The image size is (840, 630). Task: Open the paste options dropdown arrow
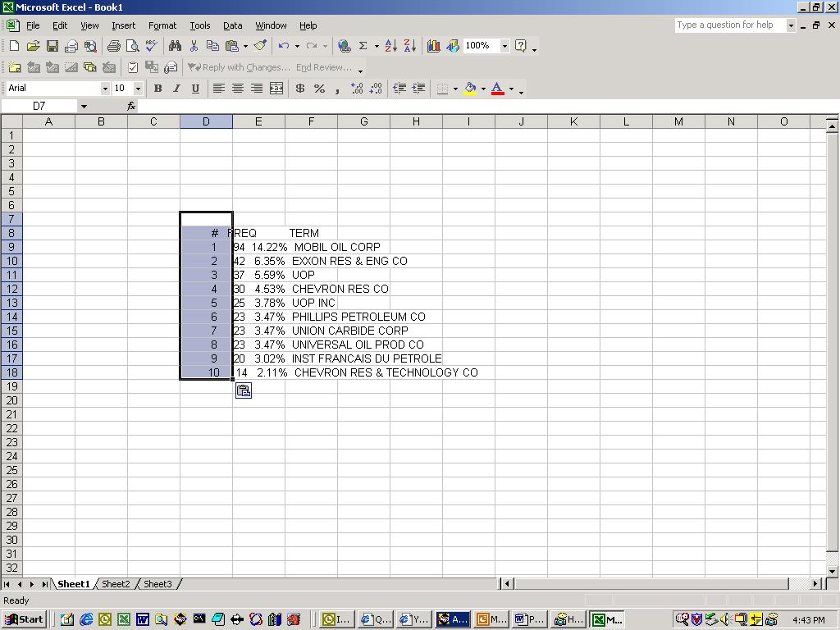click(x=245, y=46)
